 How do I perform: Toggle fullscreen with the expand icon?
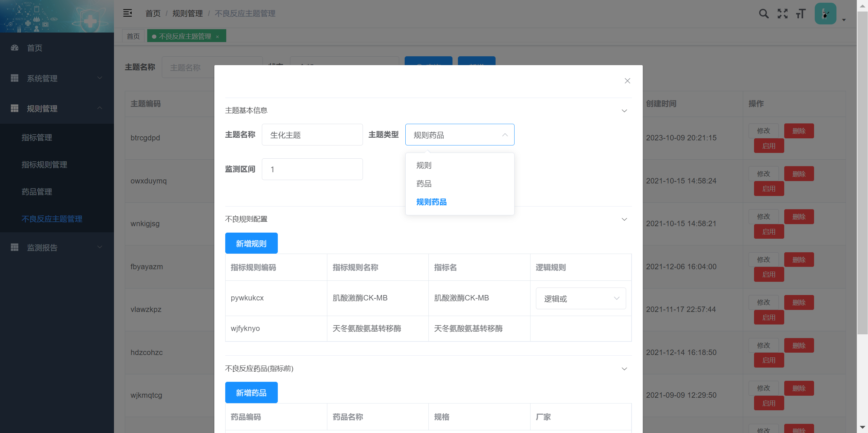(x=782, y=14)
